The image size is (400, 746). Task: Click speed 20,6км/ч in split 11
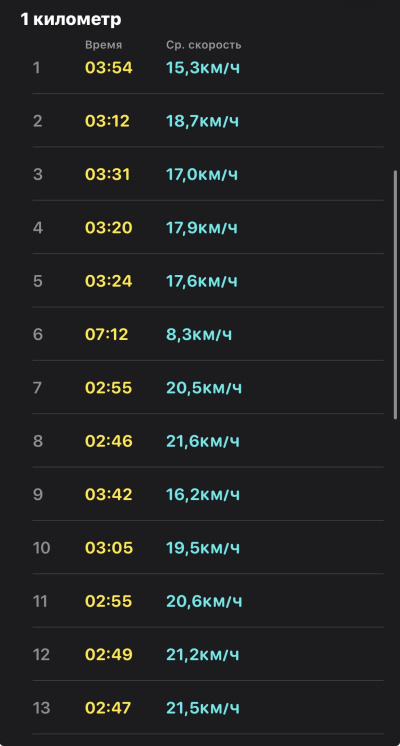[x=204, y=601]
